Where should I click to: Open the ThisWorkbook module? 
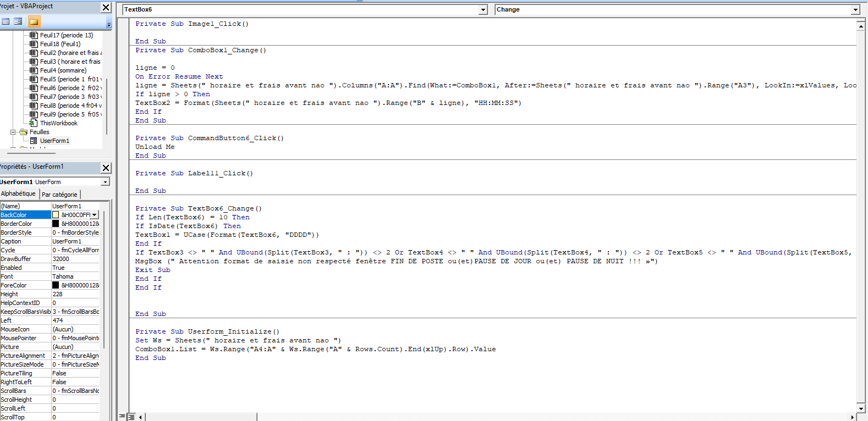tap(58, 123)
